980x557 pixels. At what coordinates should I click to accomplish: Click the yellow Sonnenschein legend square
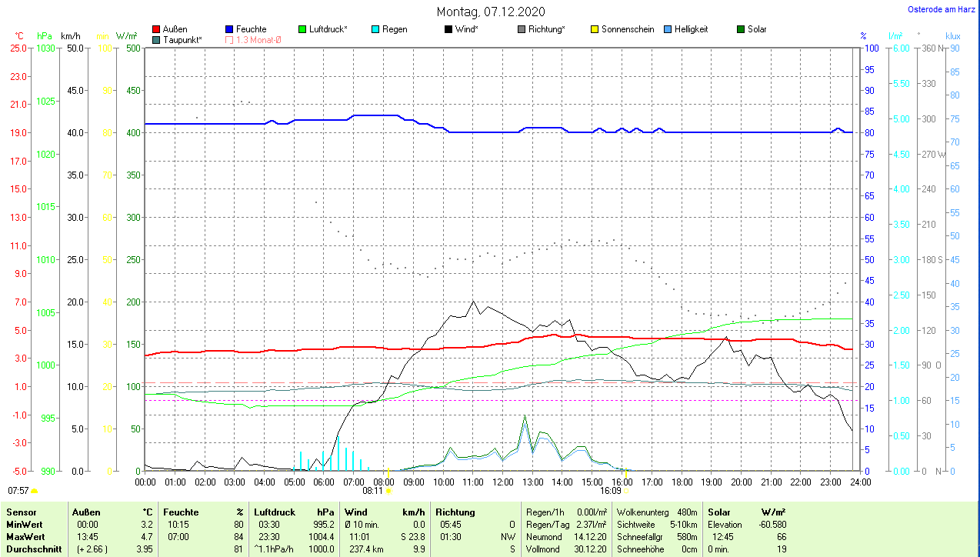pos(595,29)
